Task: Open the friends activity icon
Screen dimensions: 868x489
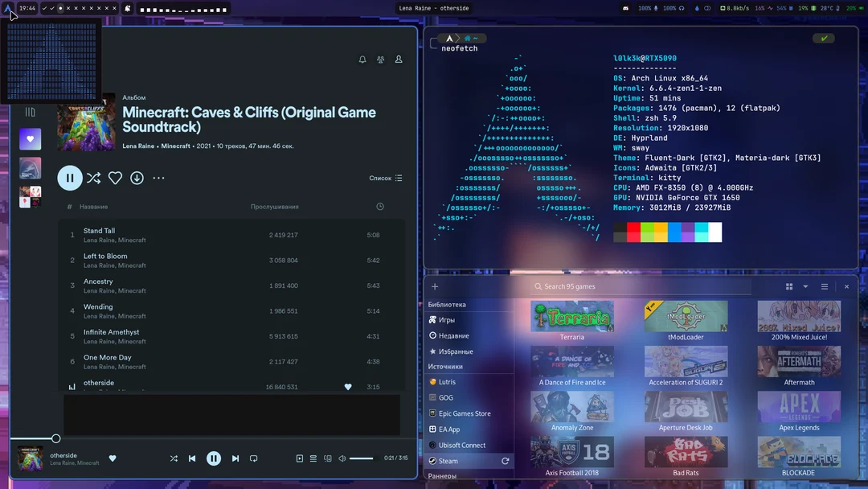Action: pyautogui.click(x=380, y=60)
